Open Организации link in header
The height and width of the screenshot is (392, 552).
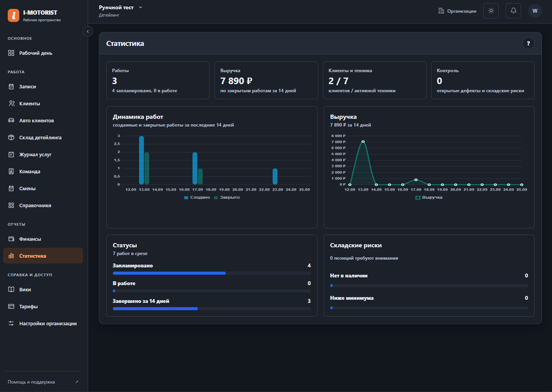[x=457, y=11]
